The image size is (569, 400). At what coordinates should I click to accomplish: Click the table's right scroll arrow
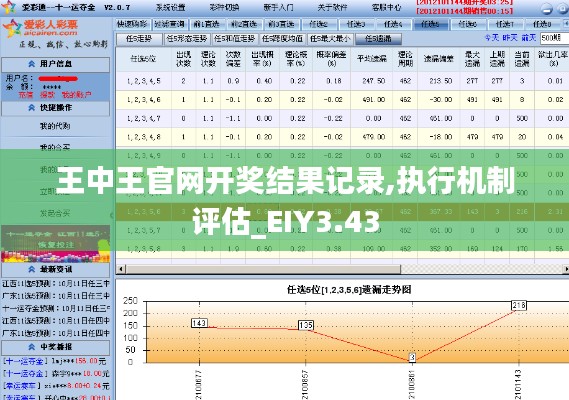[566, 269]
